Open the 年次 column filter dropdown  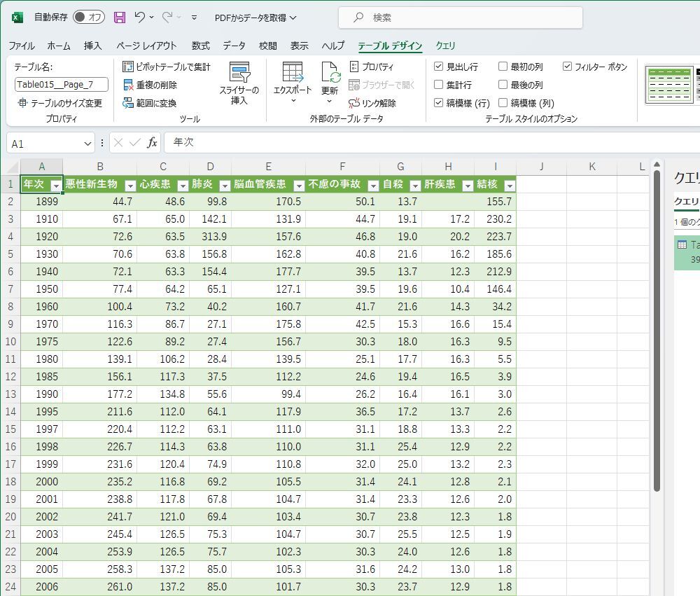point(55,186)
